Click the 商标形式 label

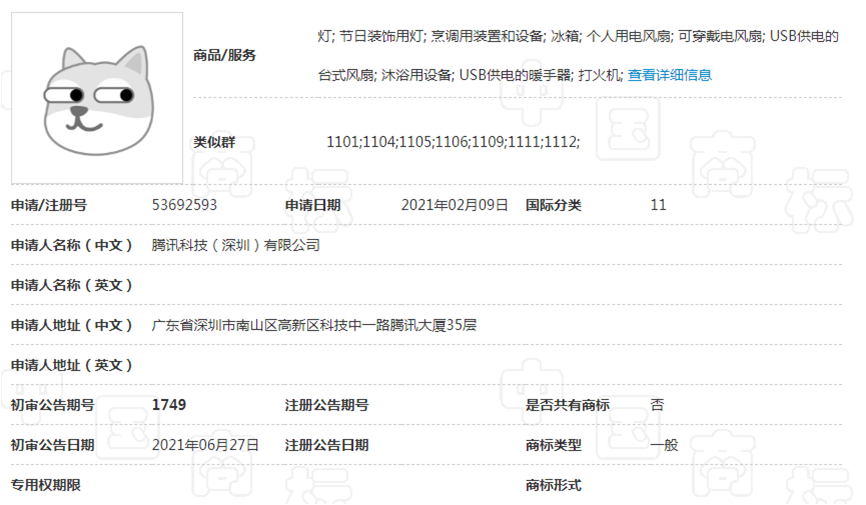[553, 485]
